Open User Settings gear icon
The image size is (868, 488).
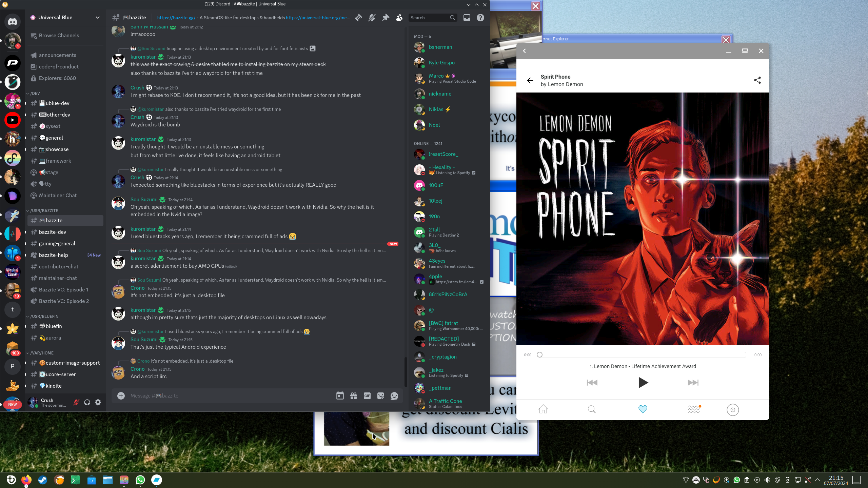click(x=98, y=402)
